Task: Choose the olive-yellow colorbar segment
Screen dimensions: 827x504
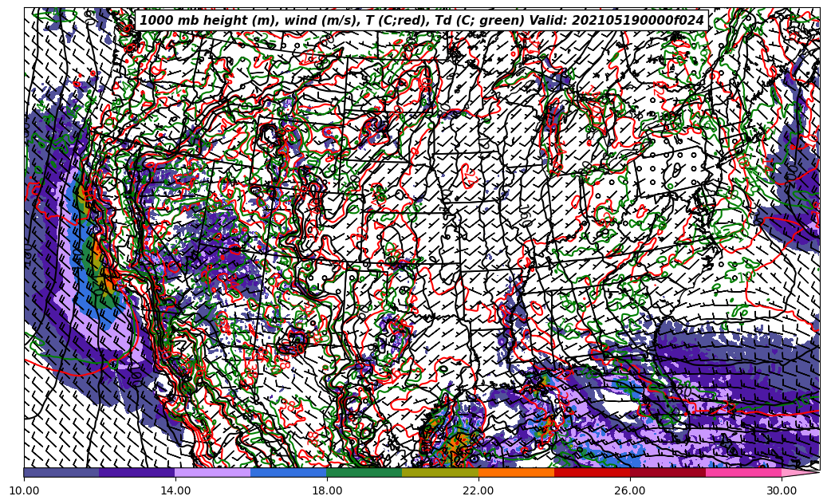Action: tap(440, 472)
